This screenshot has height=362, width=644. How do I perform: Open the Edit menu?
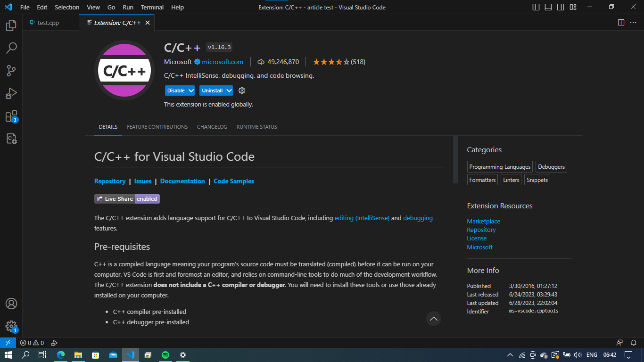pos(42,7)
